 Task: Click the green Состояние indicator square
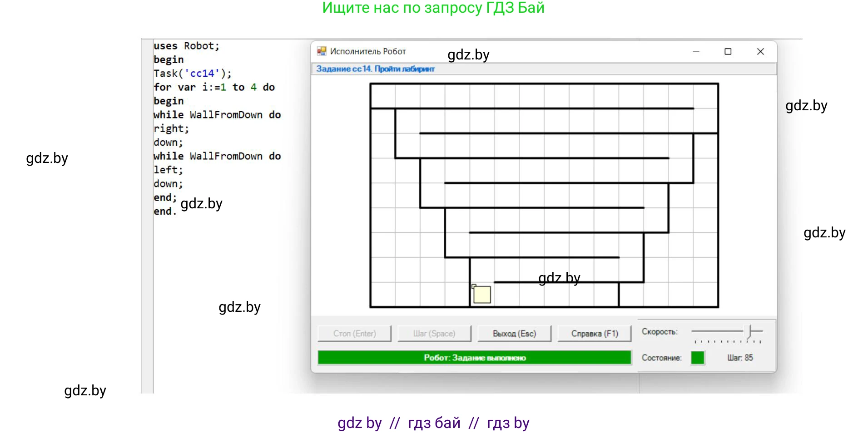click(x=697, y=358)
